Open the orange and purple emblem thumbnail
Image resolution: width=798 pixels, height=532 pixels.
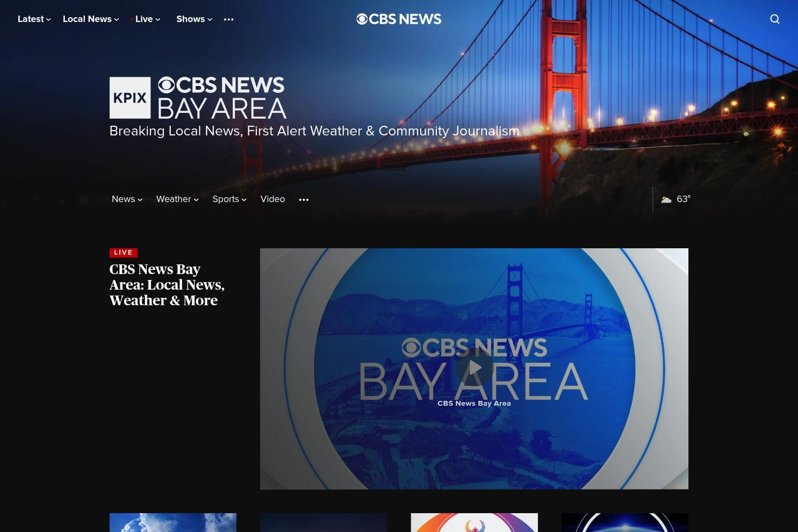475,522
